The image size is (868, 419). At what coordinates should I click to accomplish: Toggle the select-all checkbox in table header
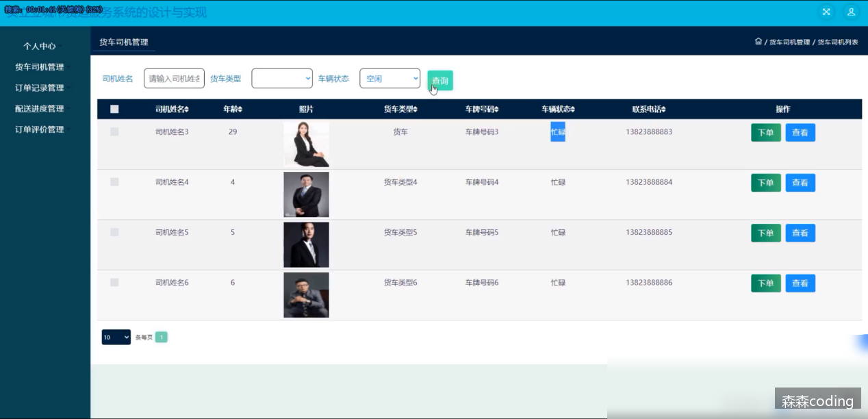tap(114, 109)
